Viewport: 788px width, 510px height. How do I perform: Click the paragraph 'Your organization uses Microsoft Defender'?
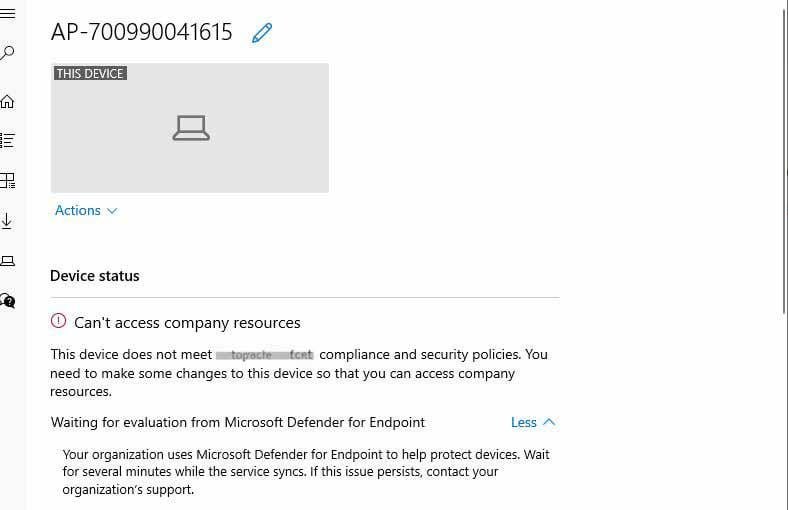(x=306, y=472)
